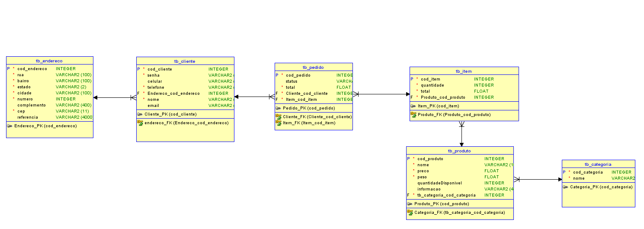The width and height of the screenshot is (644, 229).
Task: Click the Categoria_FK foreign key icon
Action: click(x=410, y=212)
